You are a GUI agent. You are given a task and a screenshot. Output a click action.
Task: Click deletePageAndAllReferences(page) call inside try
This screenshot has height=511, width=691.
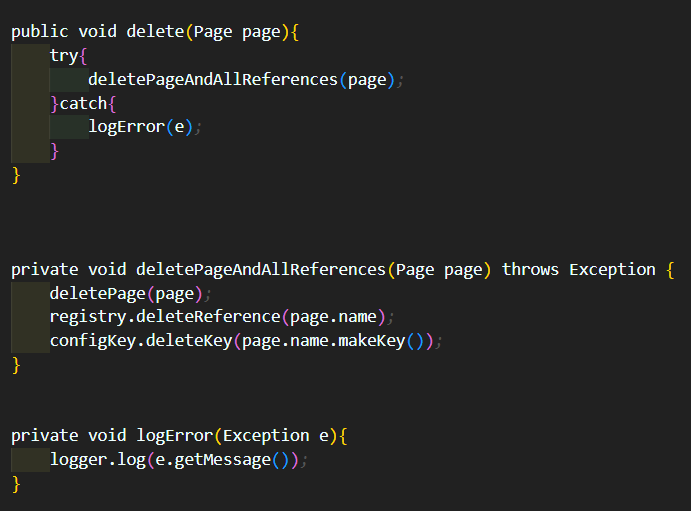[x=241, y=80]
